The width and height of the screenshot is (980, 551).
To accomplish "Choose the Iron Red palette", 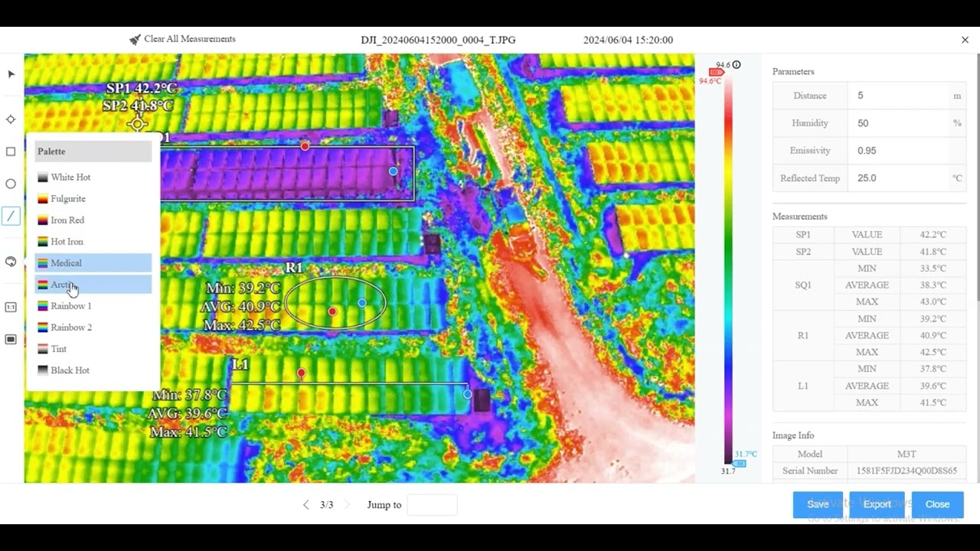I will (93, 220).
